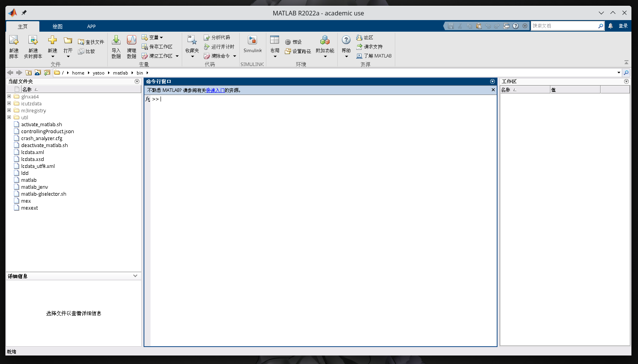The width and height of the screenshot is (638, 364).
Task: Click the search magnifier in the address bar
Action: click(x=626, y=73)
